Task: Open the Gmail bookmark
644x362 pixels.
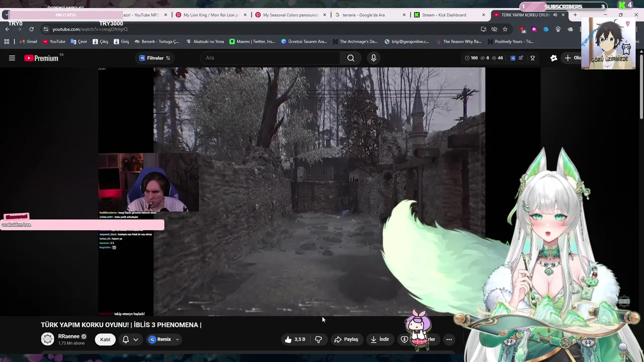Action: (28, 42)
